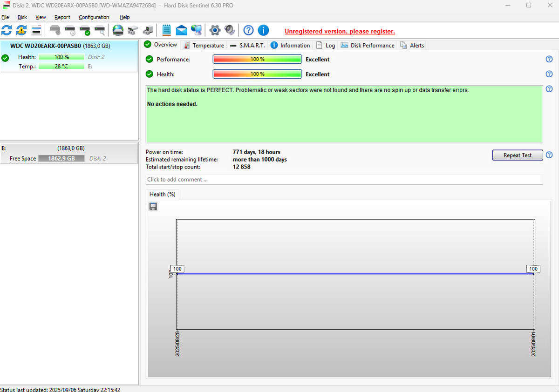This screenshot has height=392, width=559.
Task: Open the Report menu
Action: tap(62, 17)
